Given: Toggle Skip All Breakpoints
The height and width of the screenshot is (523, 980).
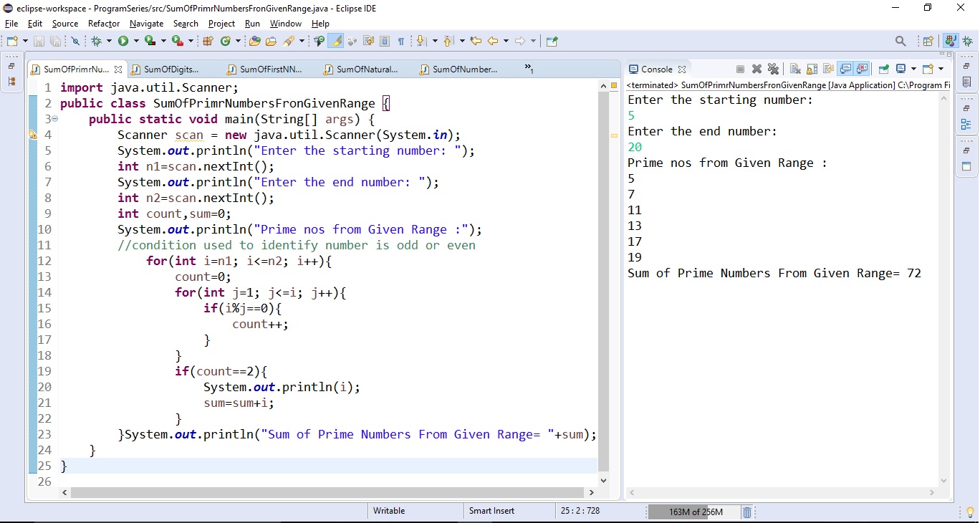Looking at the screenshot, I should pyautogui.click(x=75, y=41).
